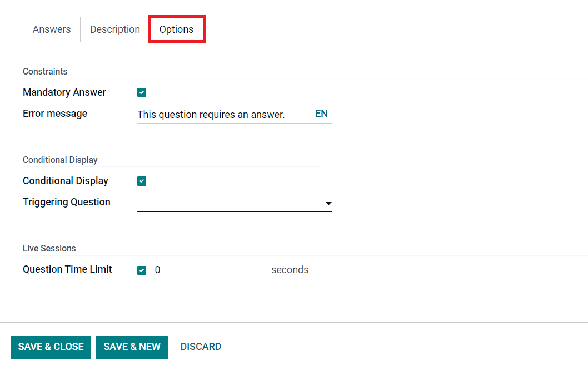This screenshot has height=365, width=588.
Task: Click the SAVE & NEW button
Action: point(132,347)
